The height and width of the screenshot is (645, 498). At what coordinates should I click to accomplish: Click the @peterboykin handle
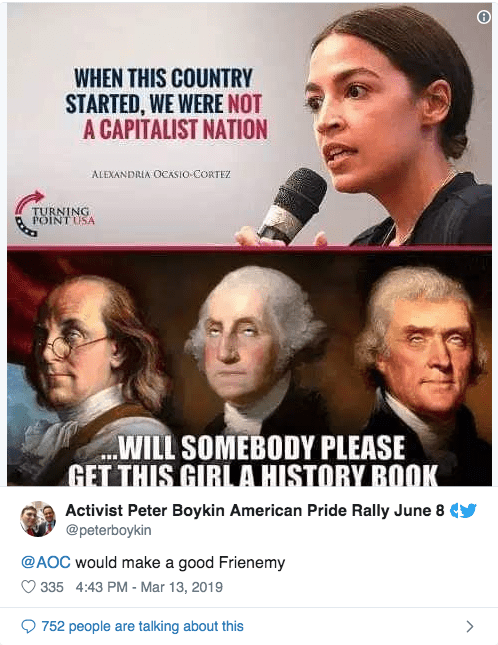109,530
